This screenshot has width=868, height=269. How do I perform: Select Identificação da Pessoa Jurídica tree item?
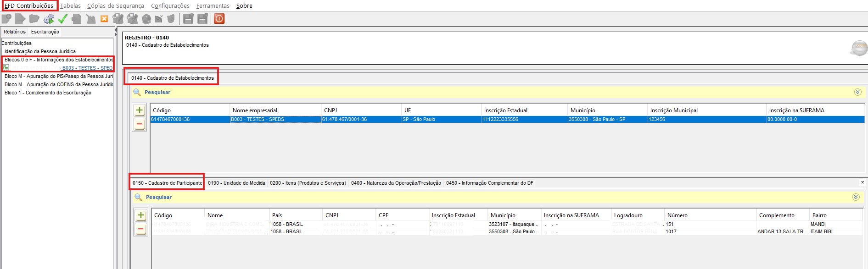click(40, 51)
